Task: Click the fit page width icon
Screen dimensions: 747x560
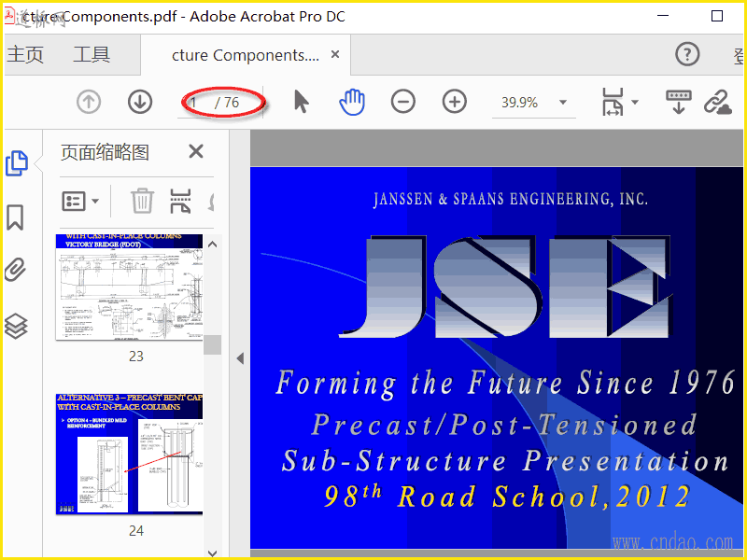Action: [613, 102]
